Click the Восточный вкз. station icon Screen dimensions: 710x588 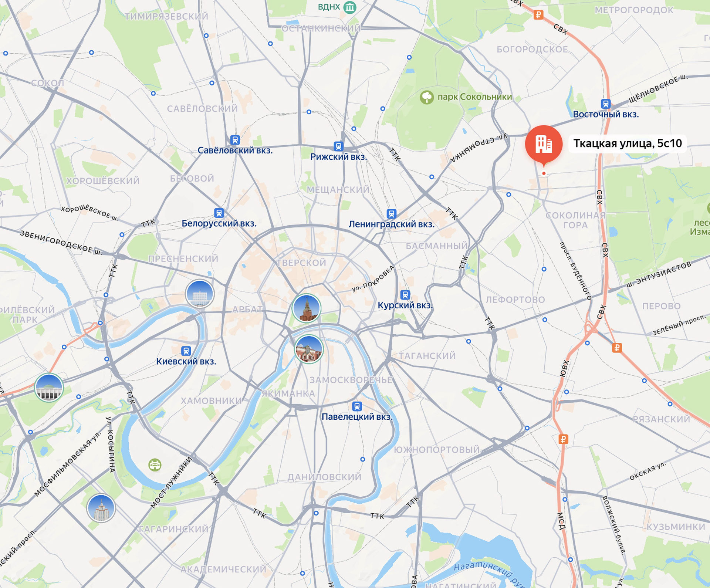click(605, 104)
